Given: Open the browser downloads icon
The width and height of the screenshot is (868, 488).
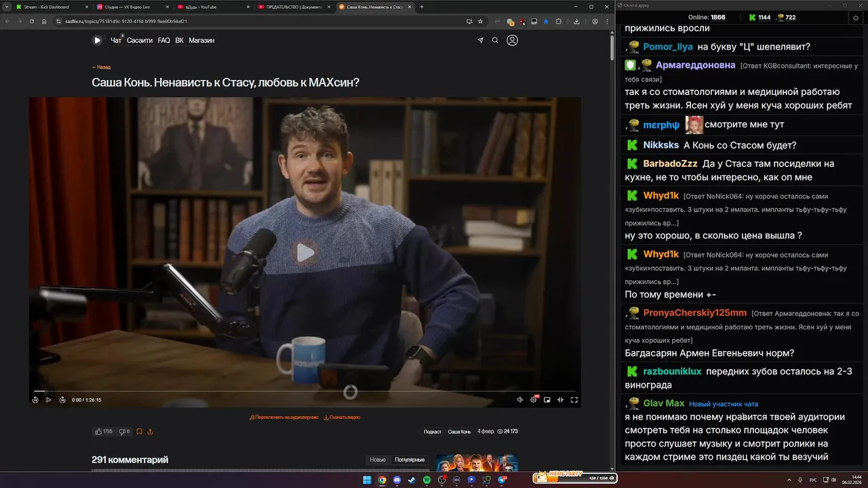Looking at the screenshot, I should tap(576, 21).
